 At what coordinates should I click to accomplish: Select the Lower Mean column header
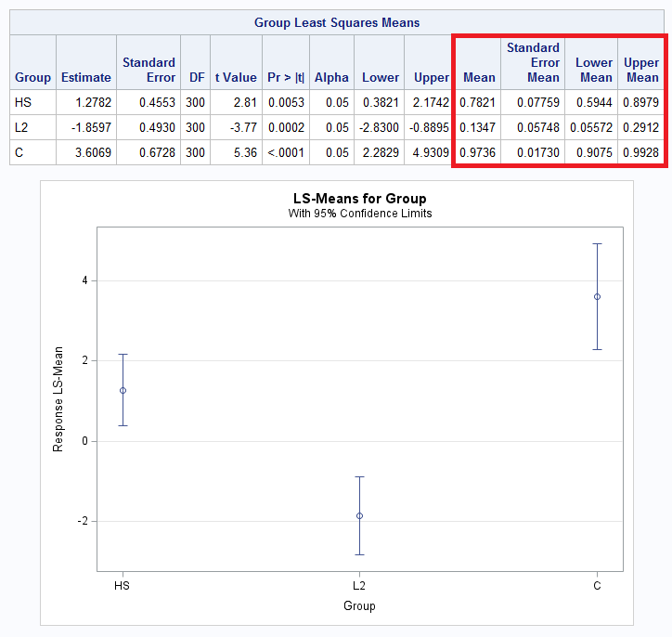click(594, 70)
